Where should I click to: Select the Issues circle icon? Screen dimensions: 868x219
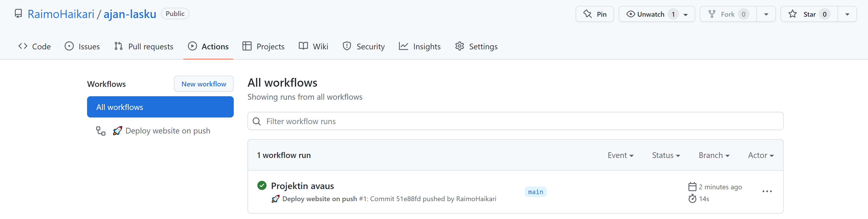69,46
